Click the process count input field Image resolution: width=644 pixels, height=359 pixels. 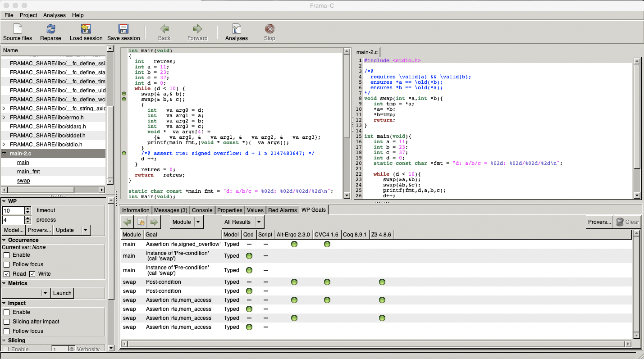click(13, 220)
